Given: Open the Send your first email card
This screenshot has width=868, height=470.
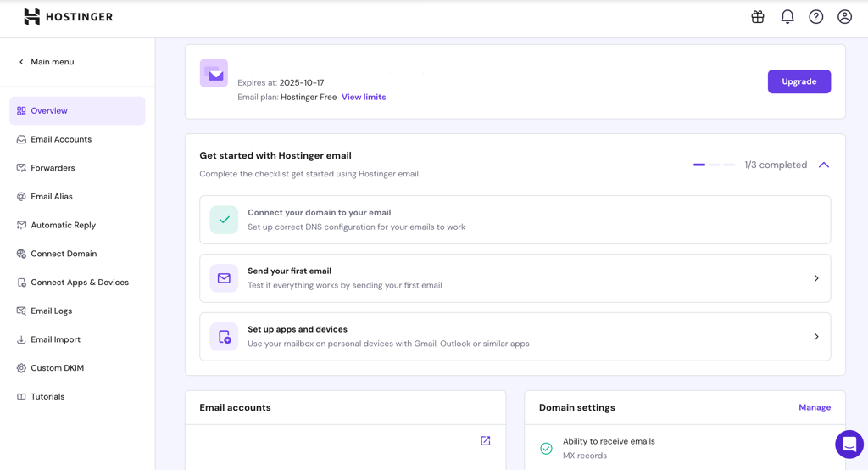Looking at the screenshot, I should [515, 278].
